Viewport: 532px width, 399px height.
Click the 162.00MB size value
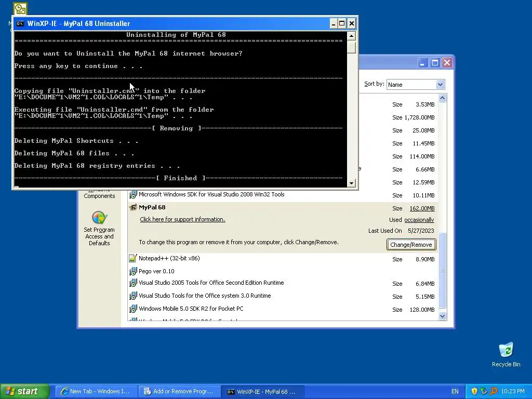(422, 208)
